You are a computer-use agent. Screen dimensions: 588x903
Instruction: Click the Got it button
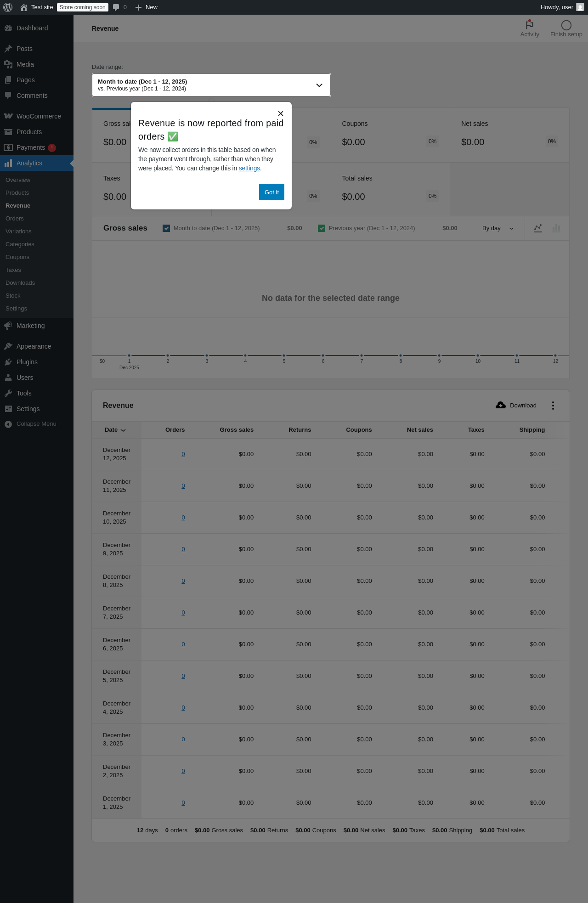tap(271, 192)
